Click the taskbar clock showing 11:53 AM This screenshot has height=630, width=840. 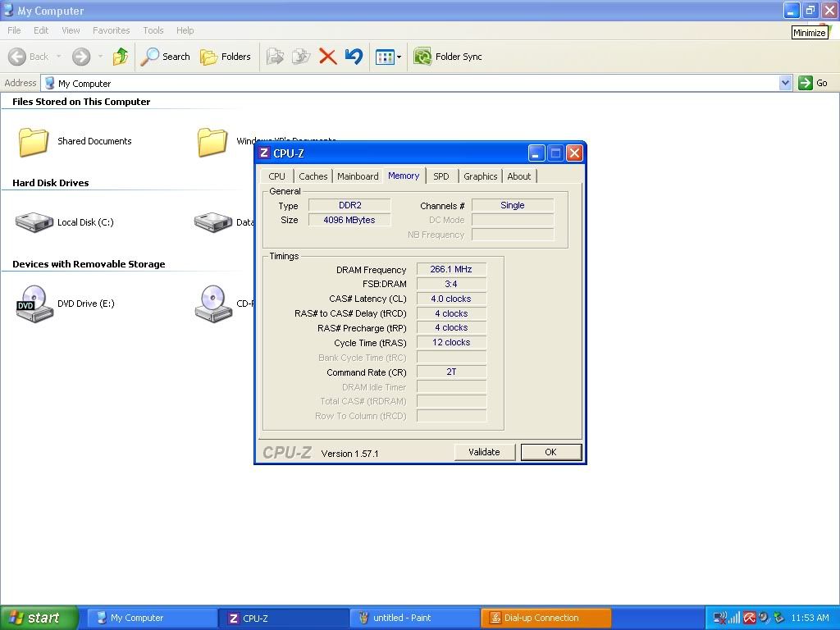(x=810, y=618)
